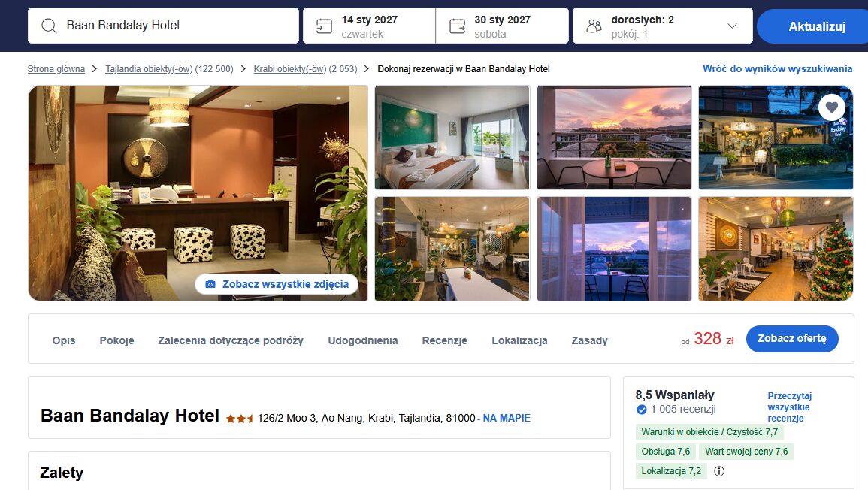Click the guests people icon
Screen dimensions: 868x490
(594, 26)
